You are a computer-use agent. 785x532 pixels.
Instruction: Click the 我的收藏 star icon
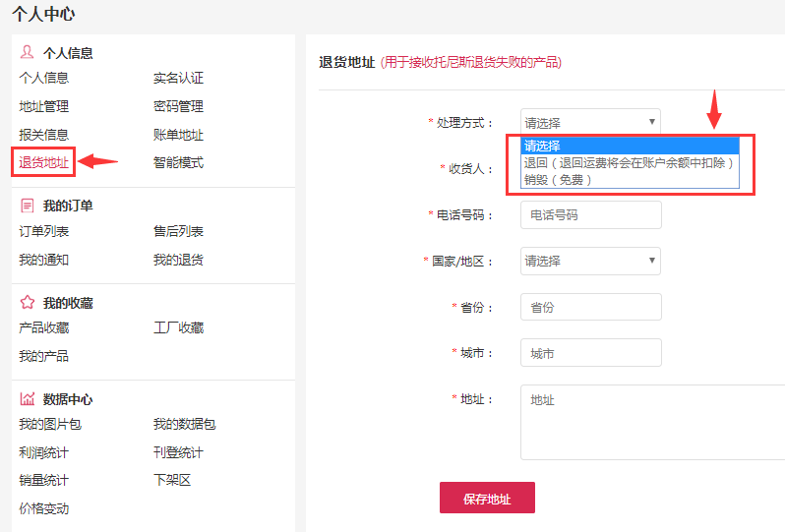tap(27, 303)
